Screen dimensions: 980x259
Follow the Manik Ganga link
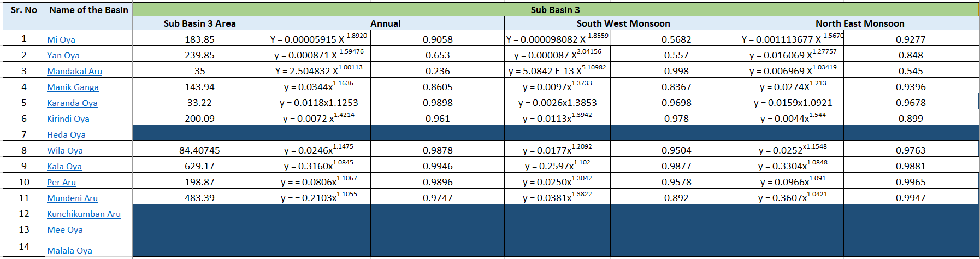coord(73,87)
